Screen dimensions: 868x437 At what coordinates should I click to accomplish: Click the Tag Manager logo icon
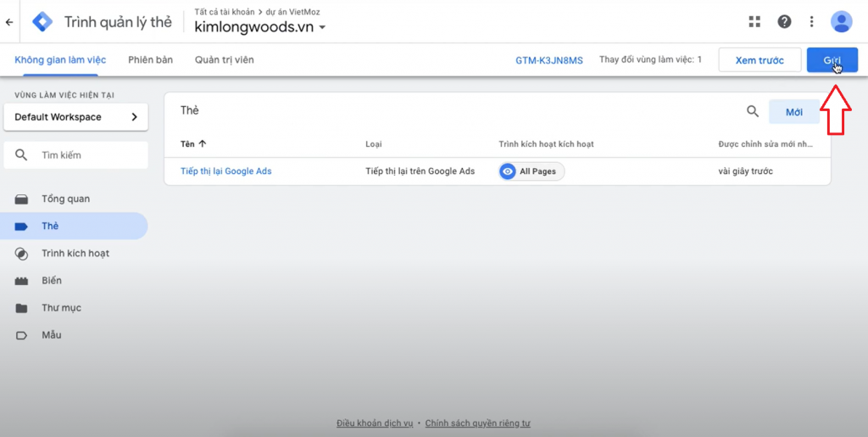click(42, 21)
